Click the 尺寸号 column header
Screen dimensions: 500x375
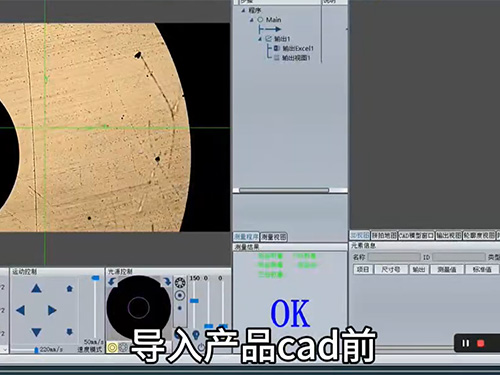point(391,269)
